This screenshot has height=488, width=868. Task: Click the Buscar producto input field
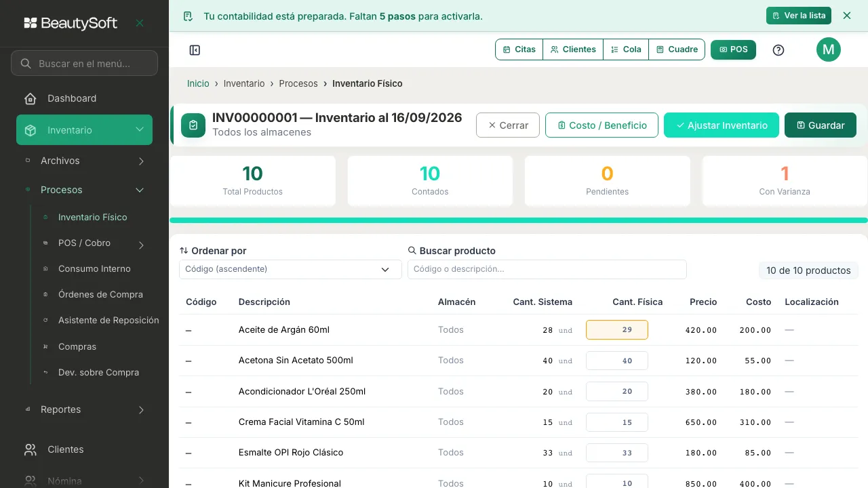(547, 269)
